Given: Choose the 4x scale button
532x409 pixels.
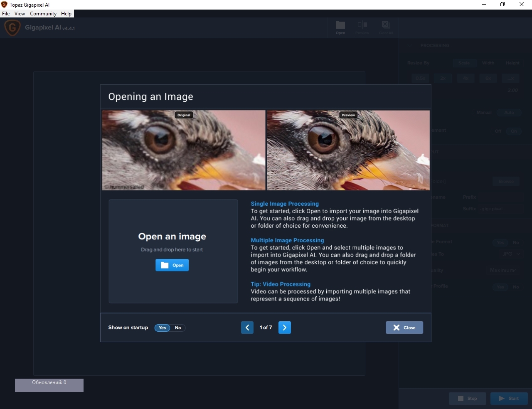Looking at the screenshot, I should click(x=465, y=78).
